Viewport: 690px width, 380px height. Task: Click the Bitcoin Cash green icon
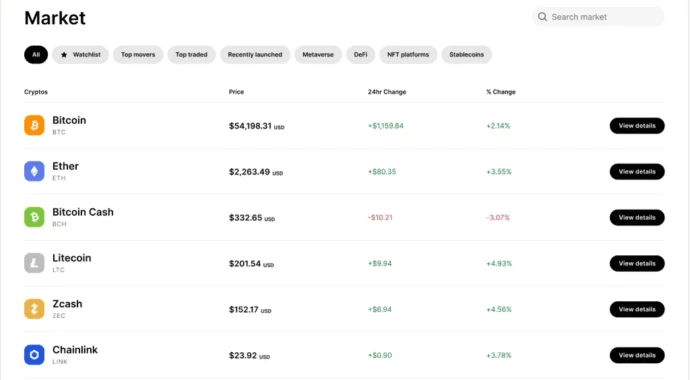[34, 217]
